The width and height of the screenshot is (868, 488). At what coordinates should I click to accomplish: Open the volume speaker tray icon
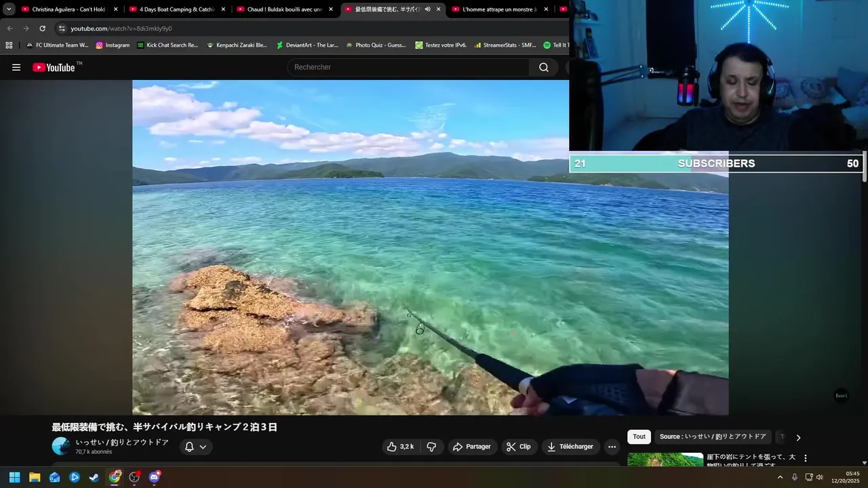pyautogui.click(x=820, y=477)
